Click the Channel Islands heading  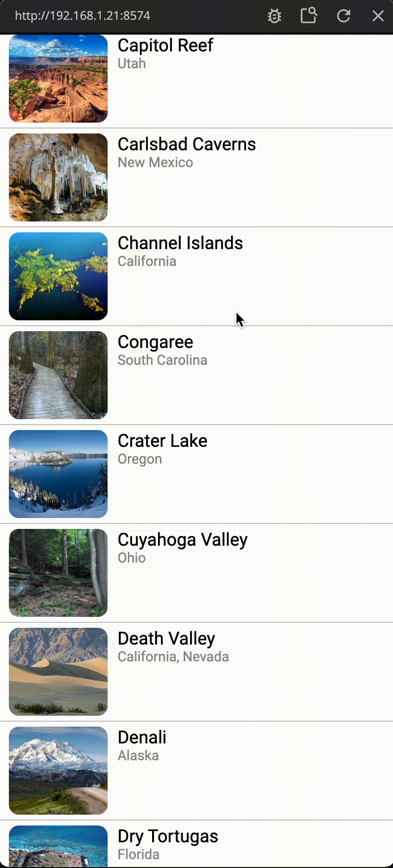(180, 243)
